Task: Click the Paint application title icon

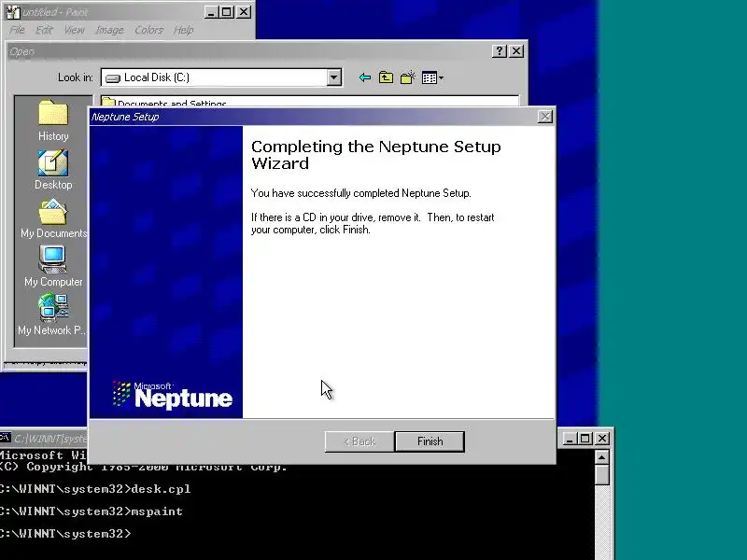Action: coord(13,12)
